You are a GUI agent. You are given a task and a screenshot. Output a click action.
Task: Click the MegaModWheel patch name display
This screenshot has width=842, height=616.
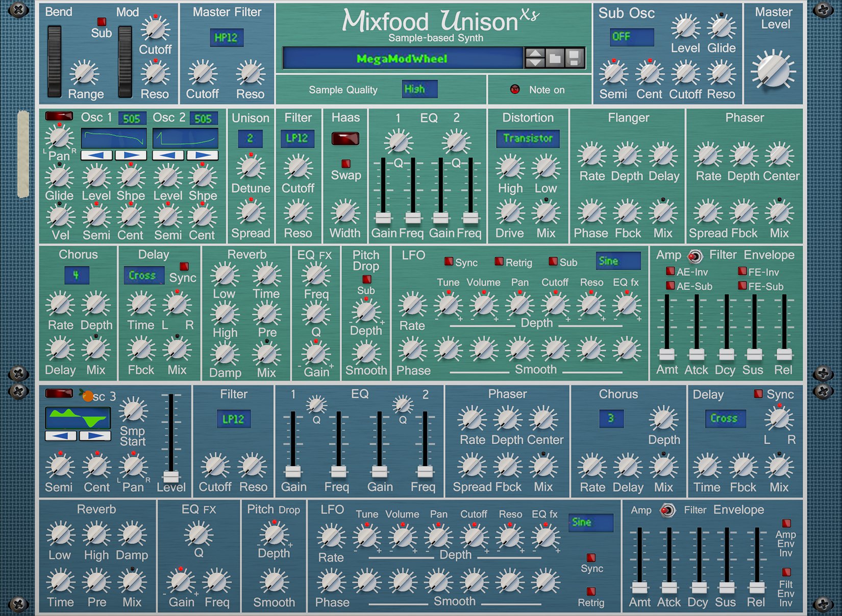pyautogui.click(x=403, y=58)
